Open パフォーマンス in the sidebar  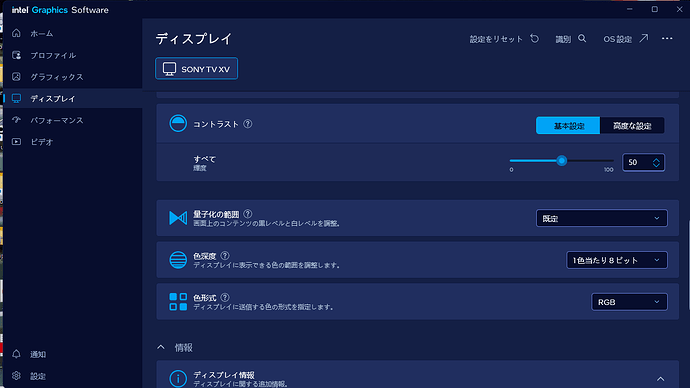point(57,120)
